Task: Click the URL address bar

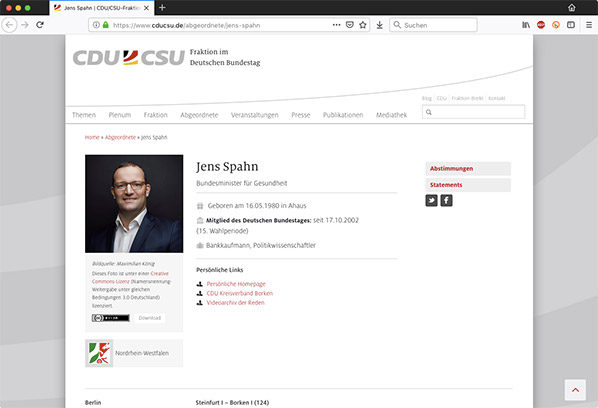Action: tap(229, 25)
